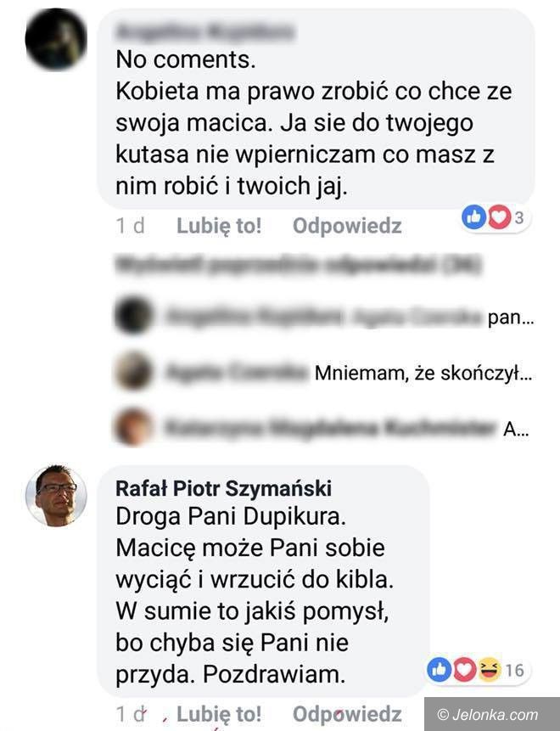Image resolution: width=560 pixels, height=731 pixels.
Task: Open Rafał Piotr Szymański's name link
Action: (224, 488)
